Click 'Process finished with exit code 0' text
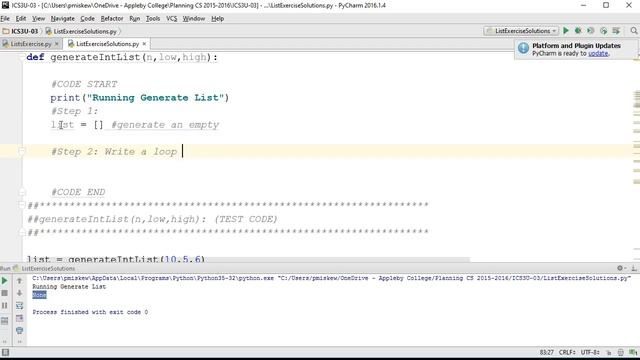 coord(90,312)
